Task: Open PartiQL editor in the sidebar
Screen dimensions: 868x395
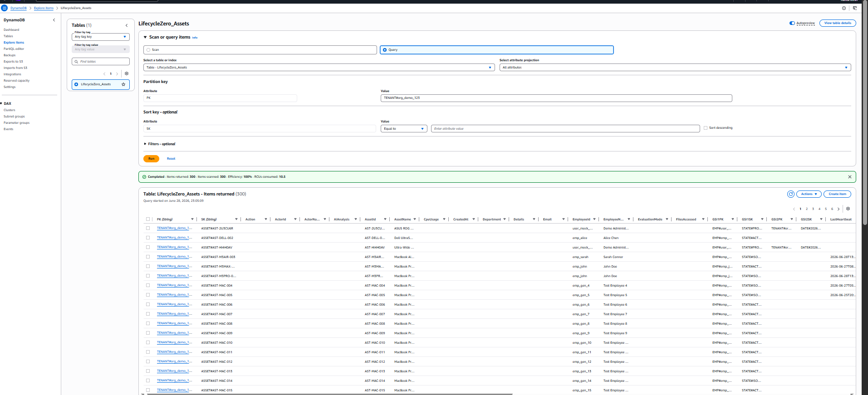Action: (x=14, y=49)
